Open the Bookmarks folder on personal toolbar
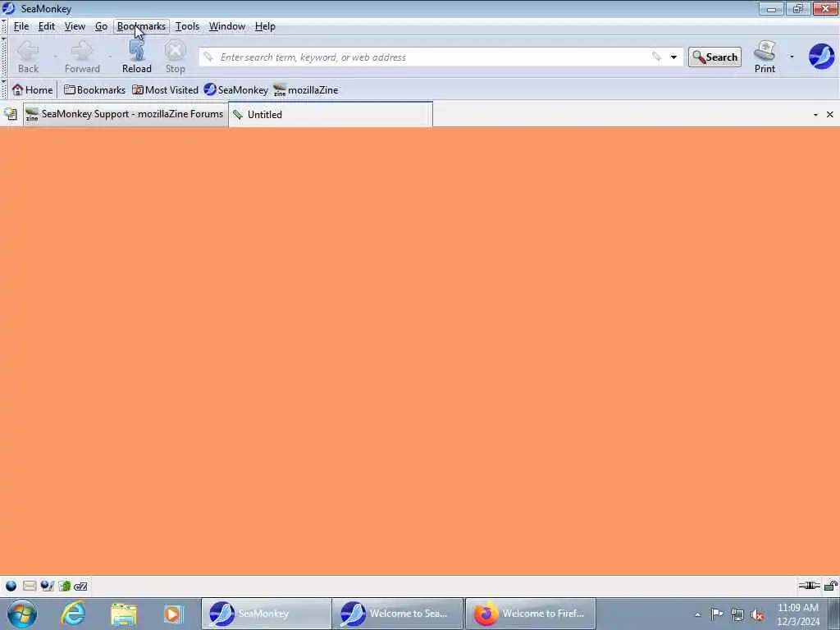 coord(94,90)
